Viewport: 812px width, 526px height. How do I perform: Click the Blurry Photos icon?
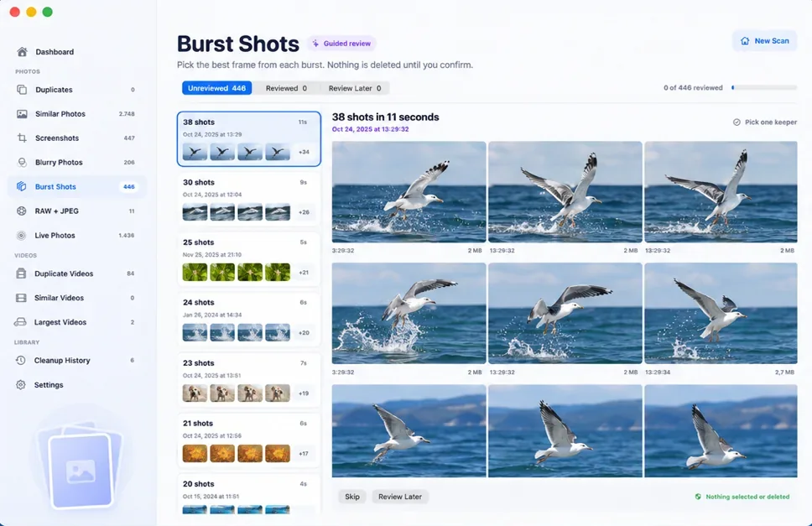point(22,162)
